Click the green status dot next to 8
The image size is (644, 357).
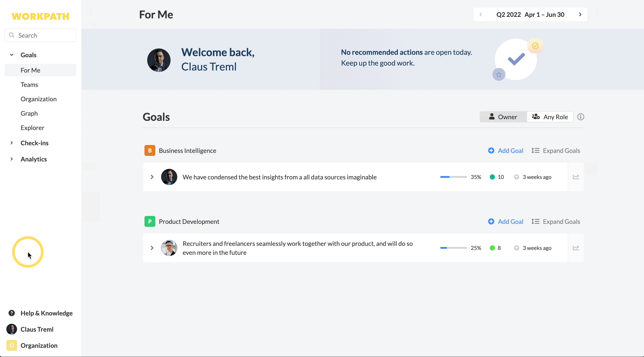pos(492,248)
